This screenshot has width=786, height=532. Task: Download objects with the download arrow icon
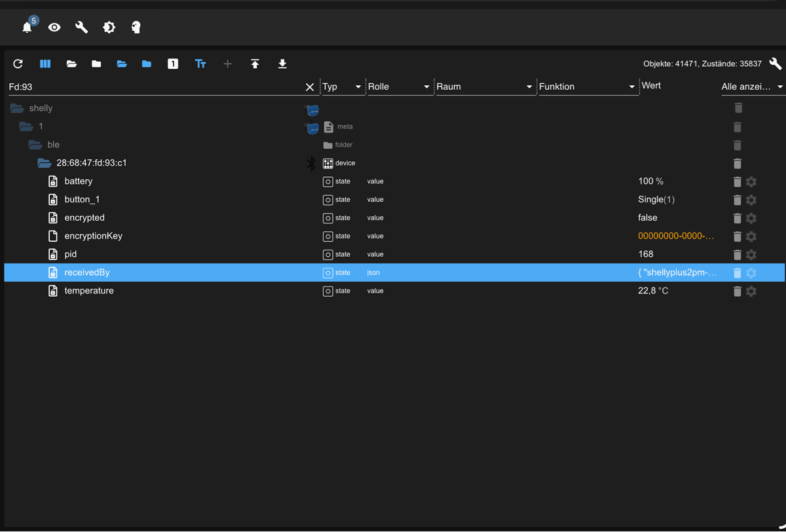282,64
